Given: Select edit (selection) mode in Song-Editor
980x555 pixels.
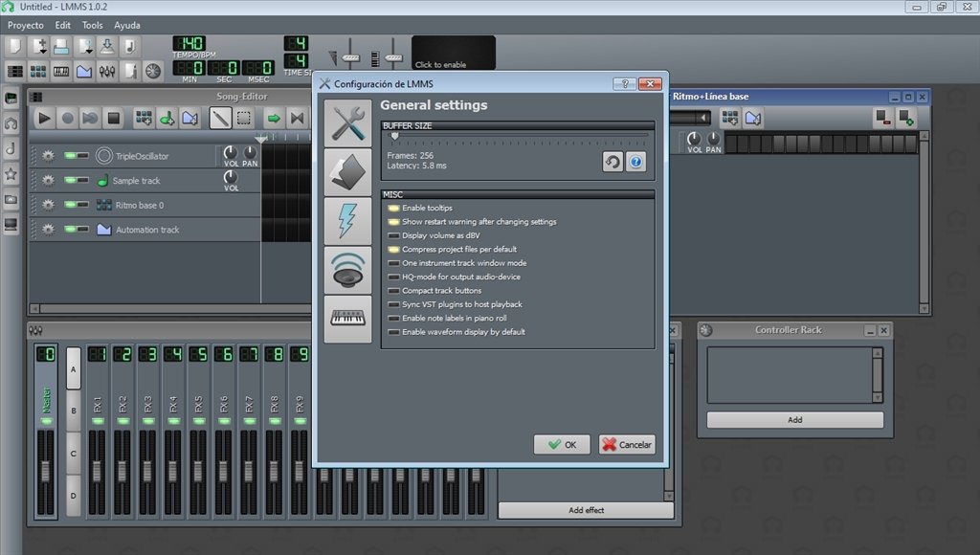Looking at the screenshot, I should pyautogui.click(x=244, y=118).
